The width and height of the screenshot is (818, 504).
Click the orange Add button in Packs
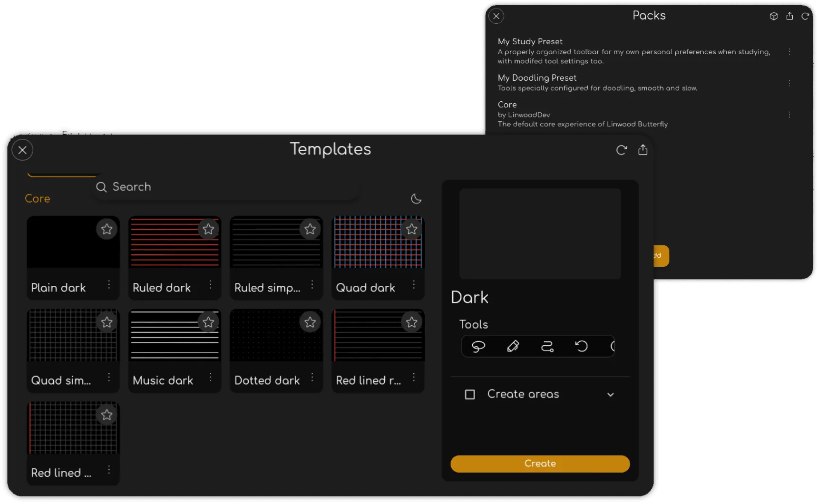tap(661, 256)
